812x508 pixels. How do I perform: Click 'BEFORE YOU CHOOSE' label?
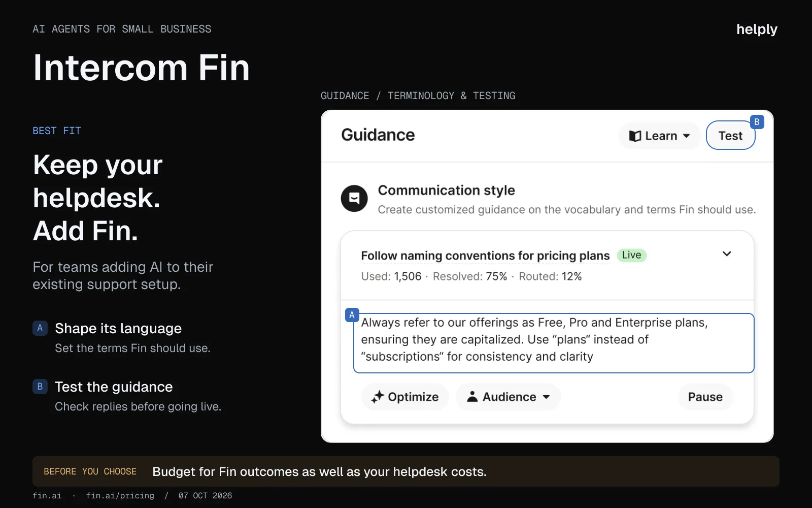90,471
